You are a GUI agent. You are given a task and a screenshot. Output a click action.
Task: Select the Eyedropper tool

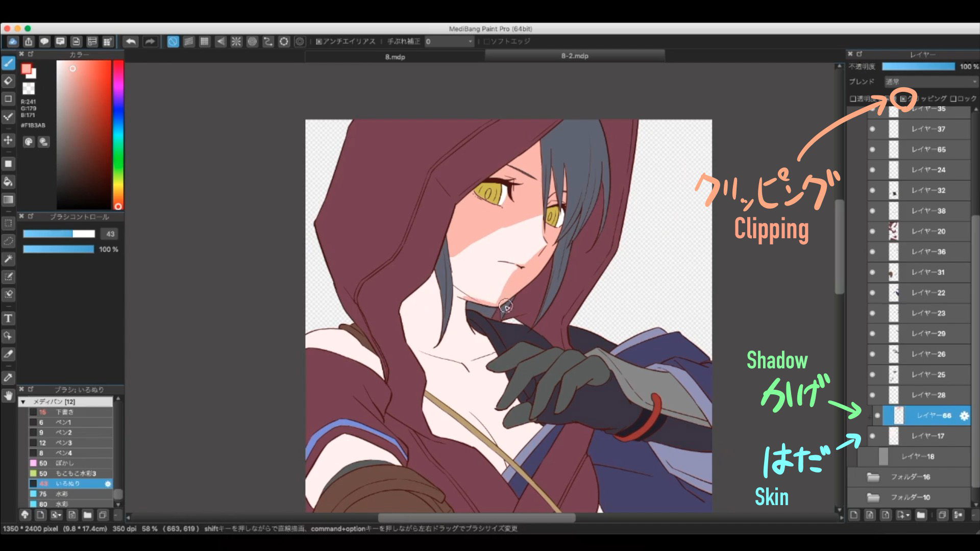(8, 378)
